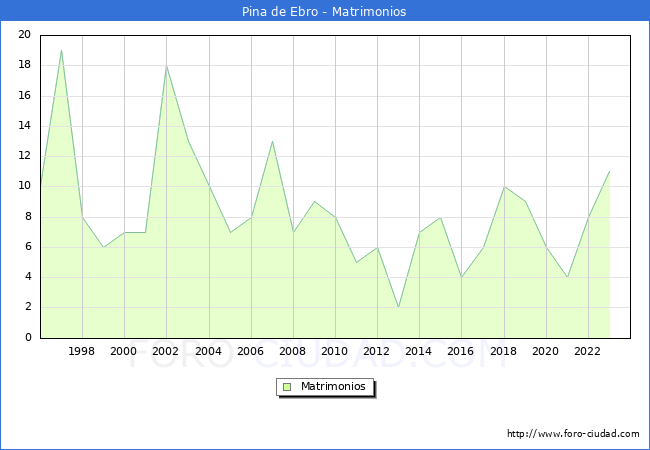Click the lowest data point in 2013

pos(398,307)
